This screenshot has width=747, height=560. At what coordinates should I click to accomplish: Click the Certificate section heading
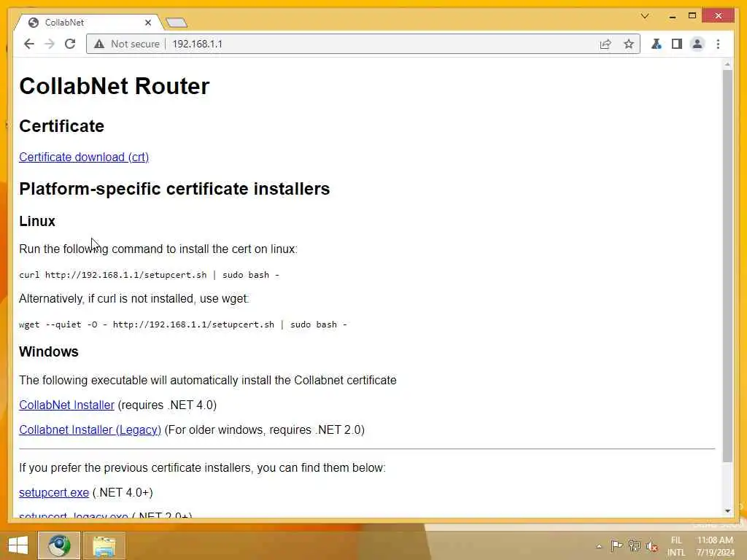[61, 125]
